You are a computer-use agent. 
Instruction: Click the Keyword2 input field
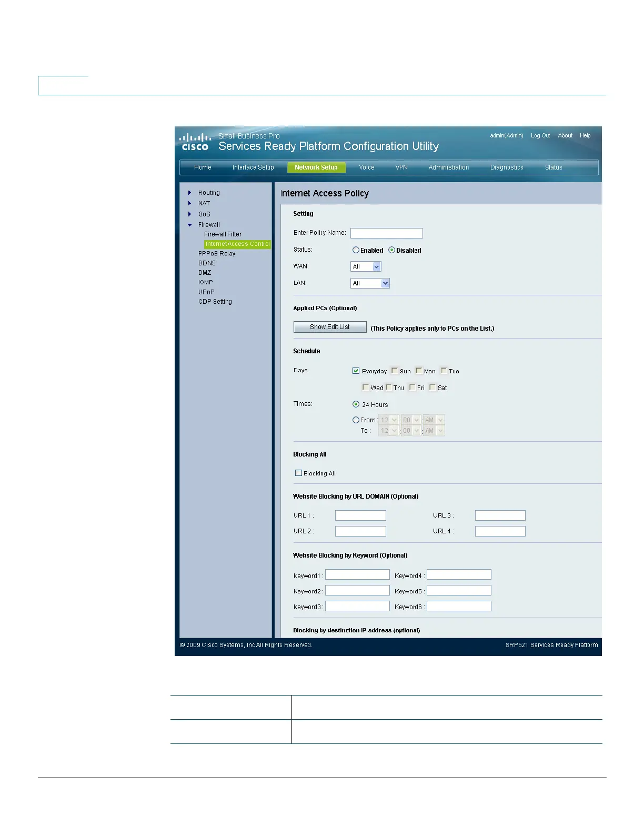click(x=358, y=590)
